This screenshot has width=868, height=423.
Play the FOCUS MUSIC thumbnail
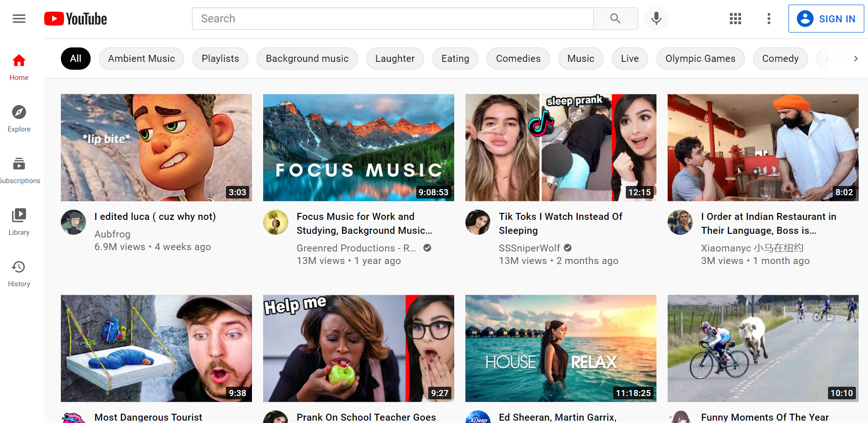click(358, 148)
